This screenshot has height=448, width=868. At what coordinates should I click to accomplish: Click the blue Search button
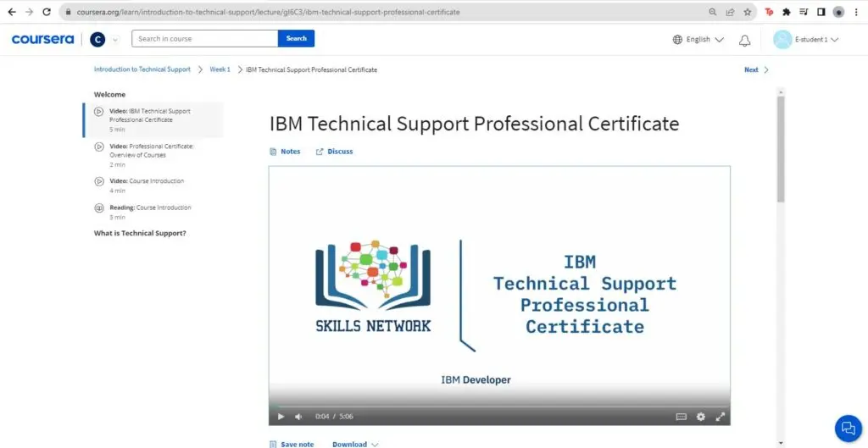[296, 39]
